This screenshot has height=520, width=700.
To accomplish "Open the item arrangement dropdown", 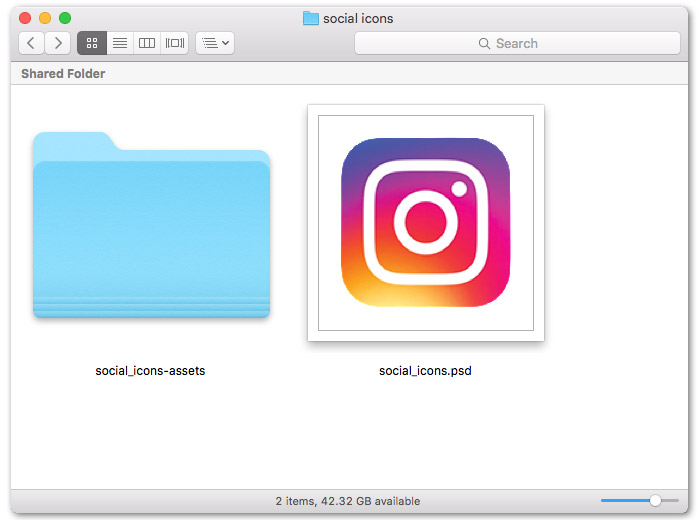I will coord(215,43).
